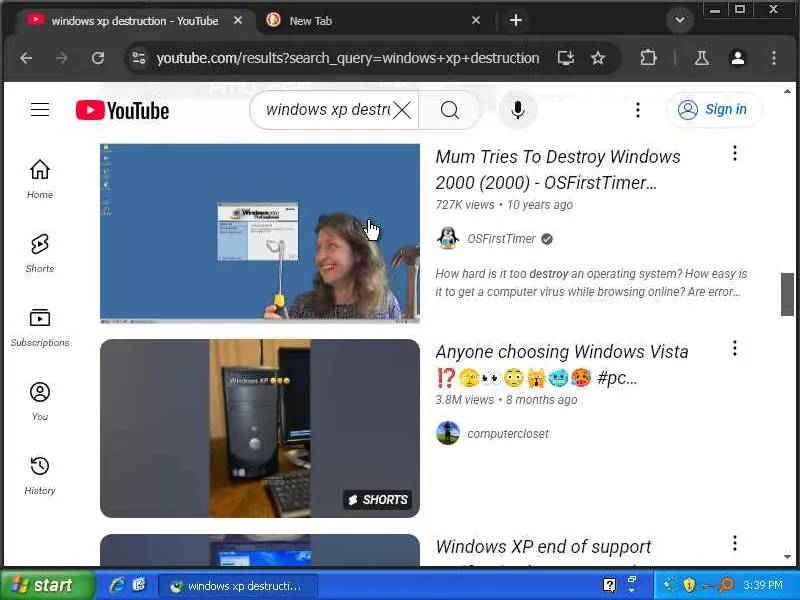Viewport: 800px width, 600px height.
Task: Click the browser forward arrow
Action: (62, 58)
